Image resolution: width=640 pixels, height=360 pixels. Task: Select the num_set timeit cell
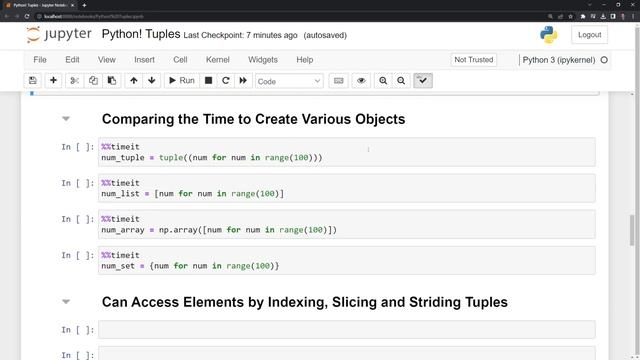[347, 260]
